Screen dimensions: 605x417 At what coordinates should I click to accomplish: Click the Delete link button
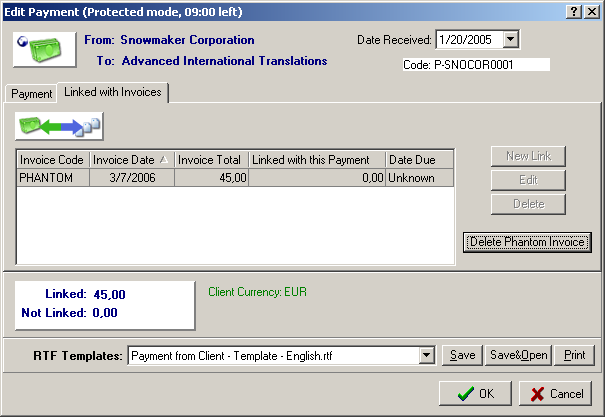click(528, 204)
